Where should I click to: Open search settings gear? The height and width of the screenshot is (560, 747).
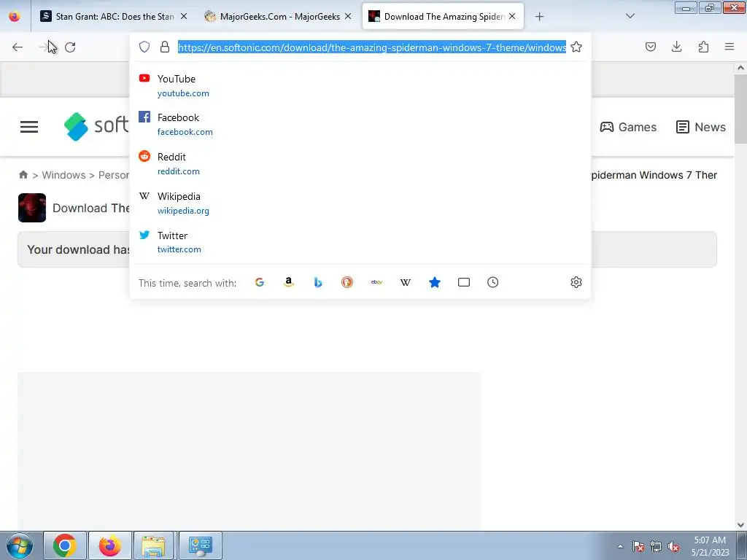coord(576,282)
